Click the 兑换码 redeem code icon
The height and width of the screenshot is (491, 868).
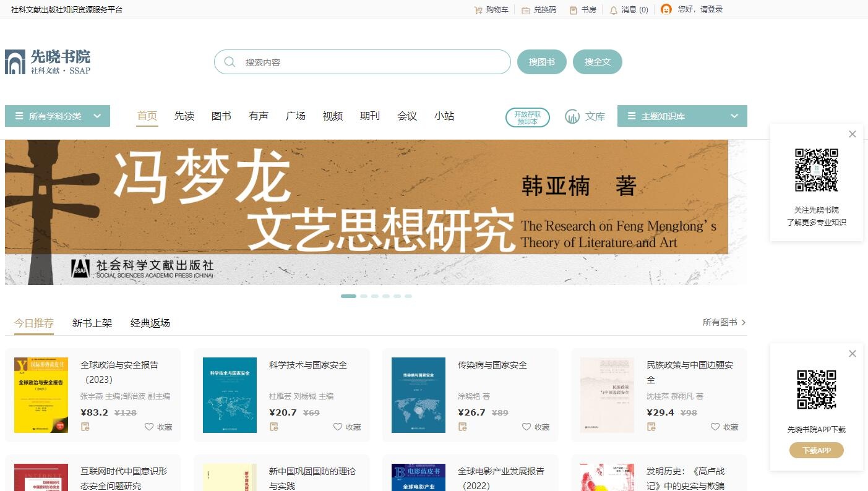coord(526,10)
